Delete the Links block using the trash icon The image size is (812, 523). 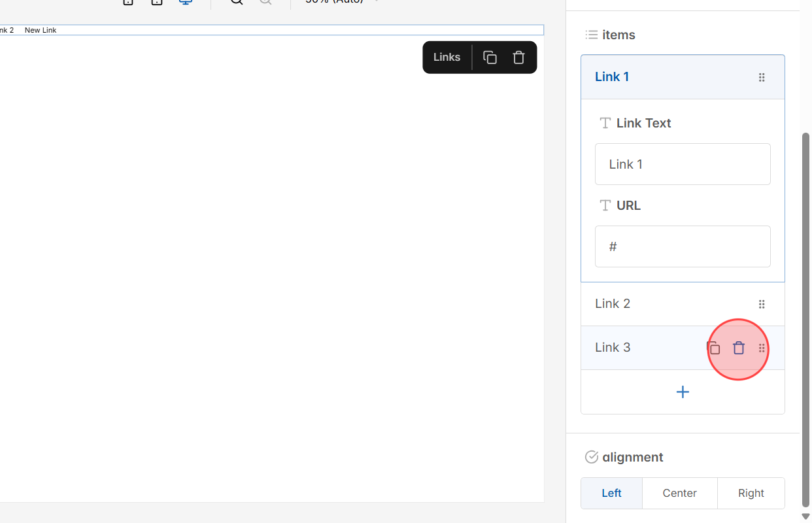518,57
